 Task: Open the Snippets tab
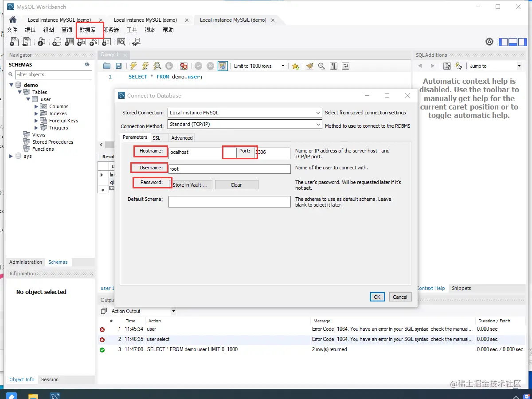(461, 288)
